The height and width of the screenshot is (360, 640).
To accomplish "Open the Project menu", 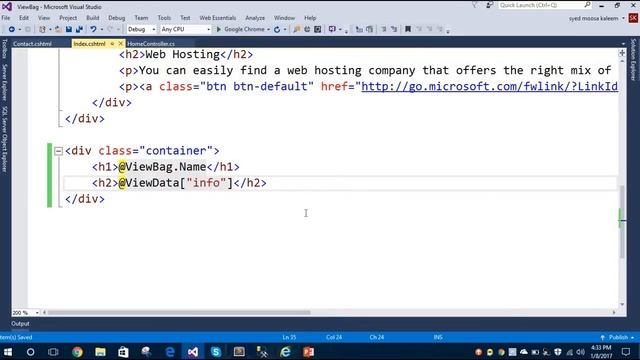I will (68, 18).
